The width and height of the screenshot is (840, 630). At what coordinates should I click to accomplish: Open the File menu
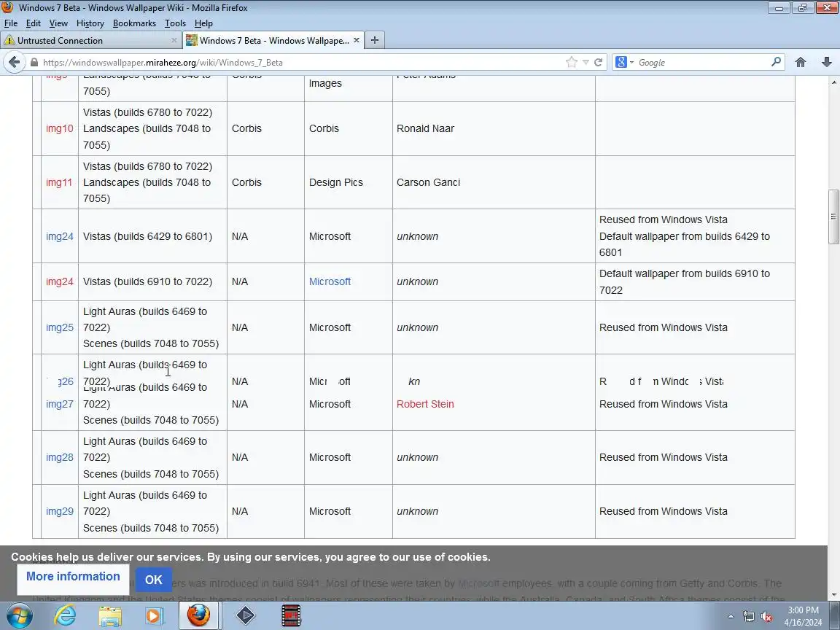[x=11, y=23]
